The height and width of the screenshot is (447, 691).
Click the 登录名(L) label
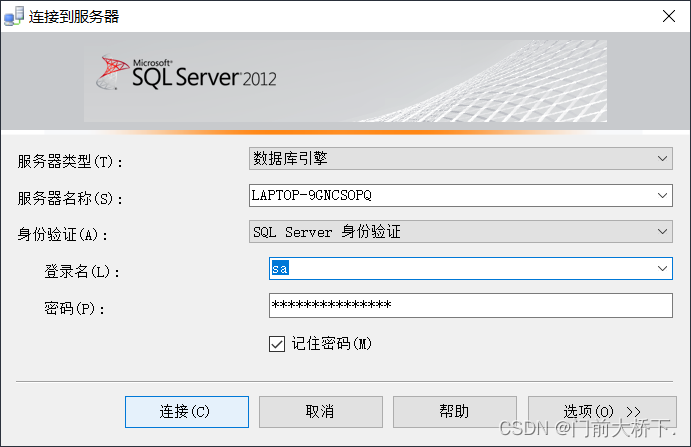tap(83, 272)
